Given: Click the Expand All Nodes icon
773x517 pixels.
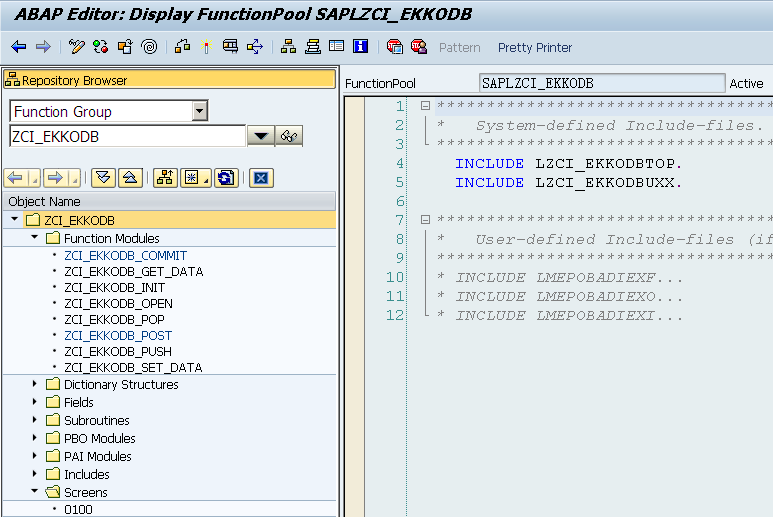Looking at the screenshot, I should coord(102,178).
